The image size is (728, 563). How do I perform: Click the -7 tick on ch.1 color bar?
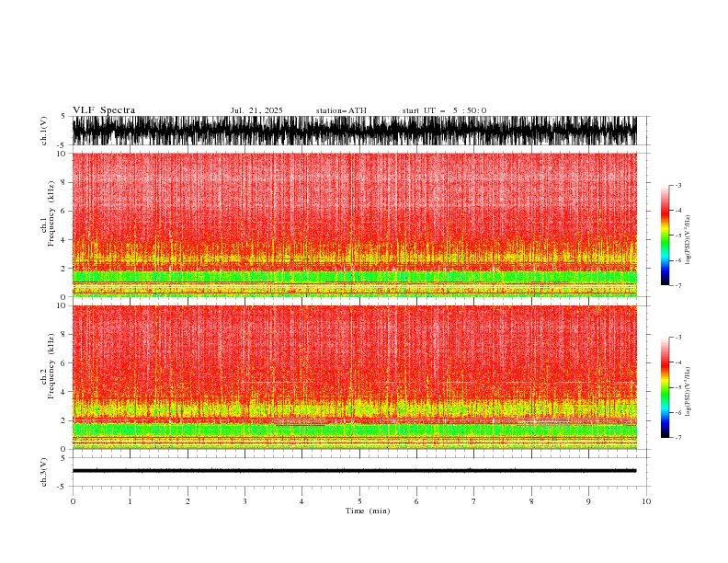click(x=677, y=285)
